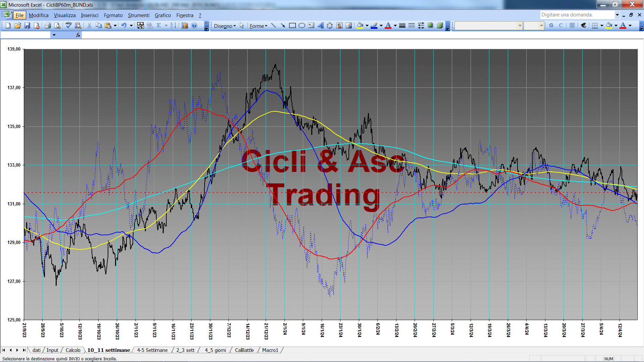The image size is (644, 362).
Task: Choose dash style
Action: pos(412,25)
